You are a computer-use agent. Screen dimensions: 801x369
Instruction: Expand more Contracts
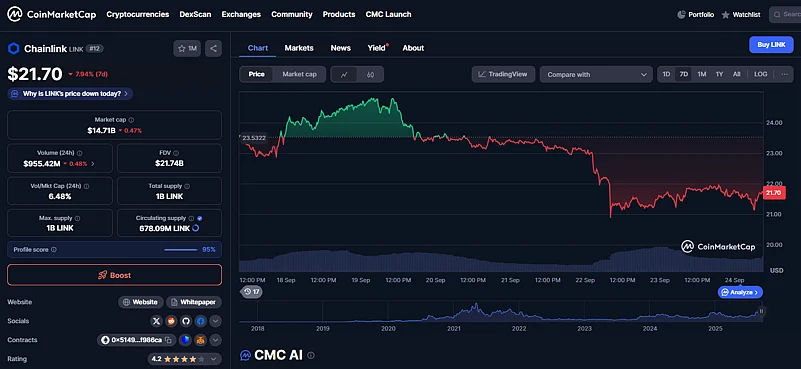coord(216,340)
